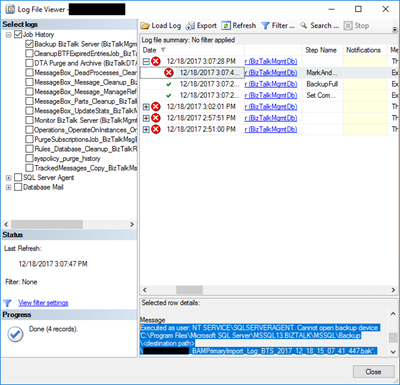Open the View filter settings link
Screen dimensions: 400x385
(x=43, y=303)
